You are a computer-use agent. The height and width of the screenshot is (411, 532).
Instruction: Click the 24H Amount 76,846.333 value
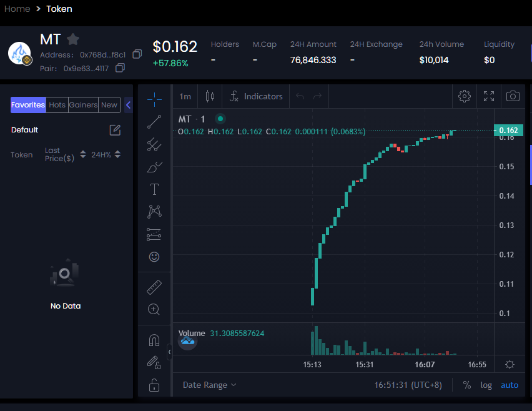313,60
